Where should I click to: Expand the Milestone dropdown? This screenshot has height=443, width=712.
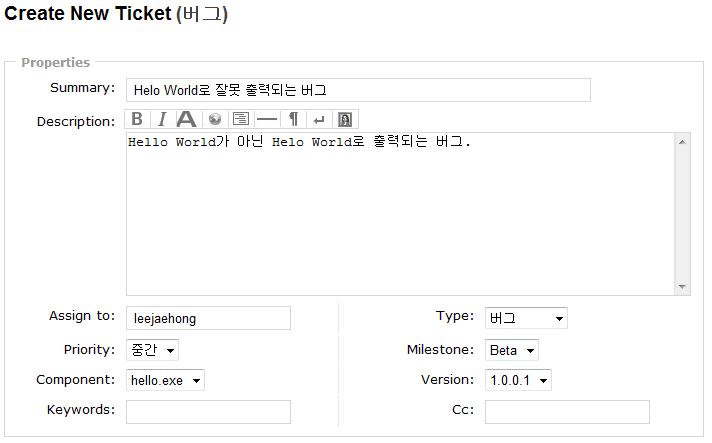[x=512, y=350]
